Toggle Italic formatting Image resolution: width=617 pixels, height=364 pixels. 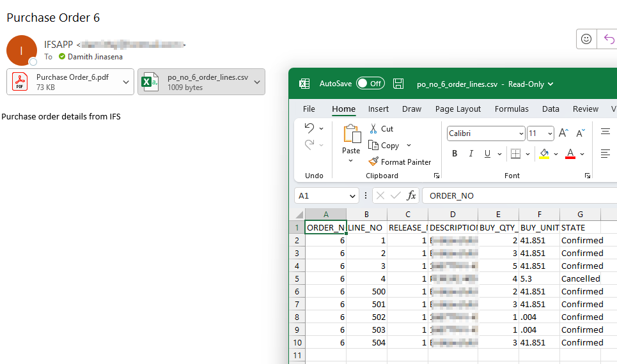tap(471, 154)
